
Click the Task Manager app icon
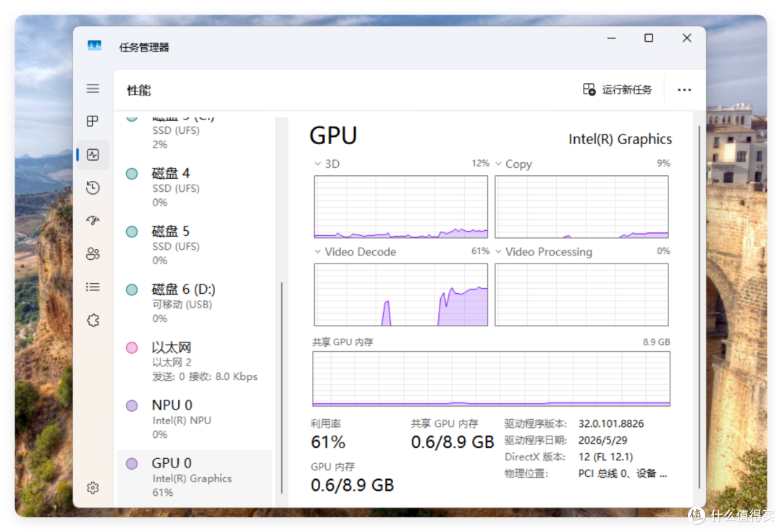(94, 46)
